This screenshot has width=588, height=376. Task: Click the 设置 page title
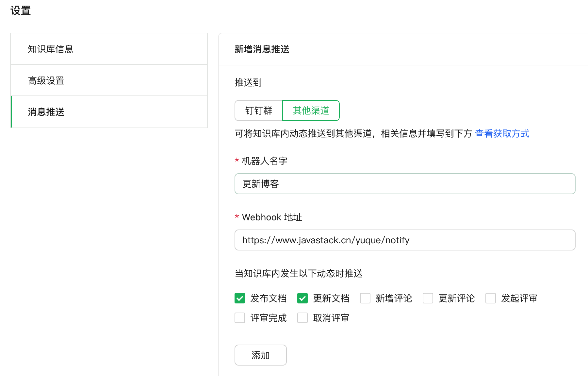point(20,10)
